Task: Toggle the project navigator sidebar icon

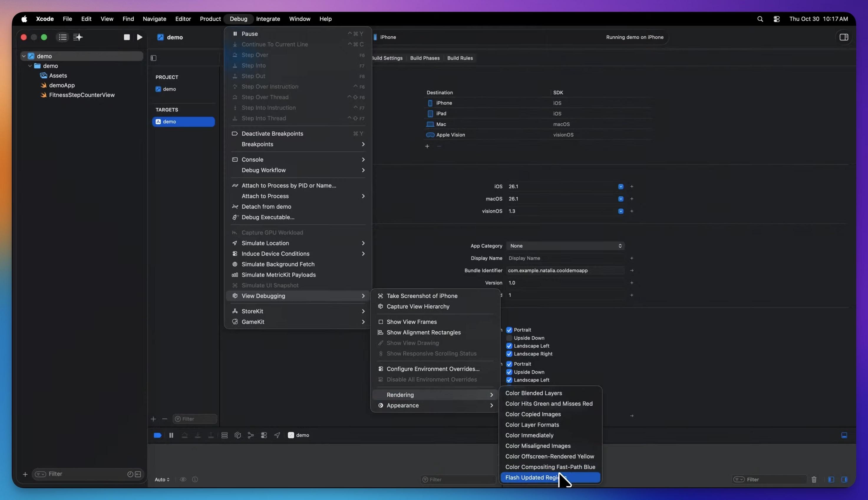Action: pyautogui.click(x=62, y=37)
